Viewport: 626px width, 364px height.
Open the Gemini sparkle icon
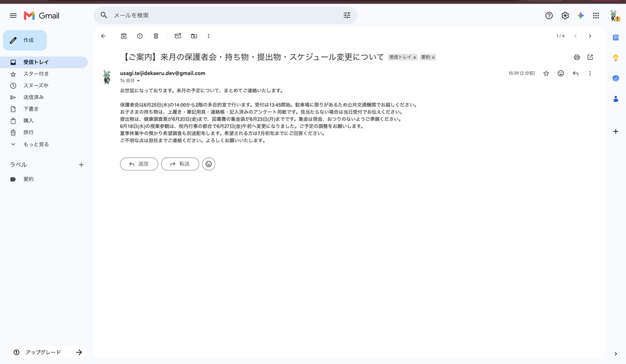[x=580, y=15]
